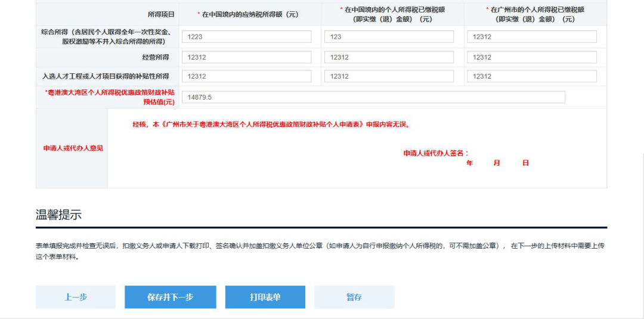Focus the 人才工程补贴性所得 Guangzhou tax paid field

pos(532,76)
